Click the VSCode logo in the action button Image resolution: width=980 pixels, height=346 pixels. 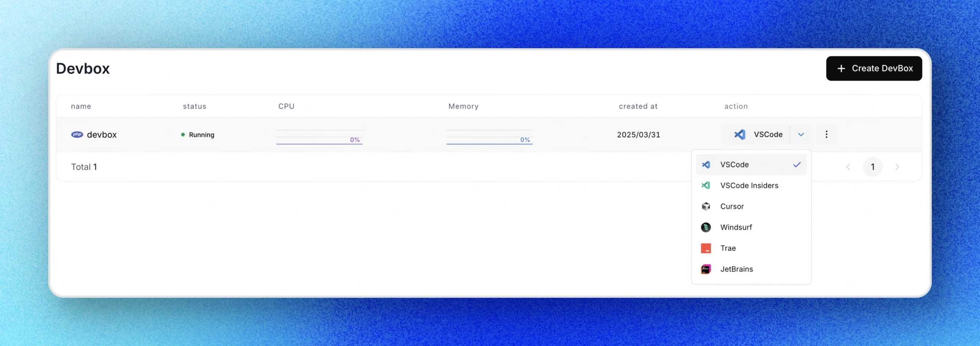[x=740, y=134]
